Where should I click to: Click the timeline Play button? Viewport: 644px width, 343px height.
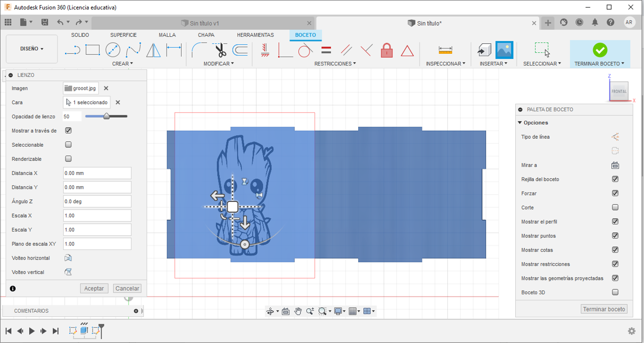(x=32, y=331)
